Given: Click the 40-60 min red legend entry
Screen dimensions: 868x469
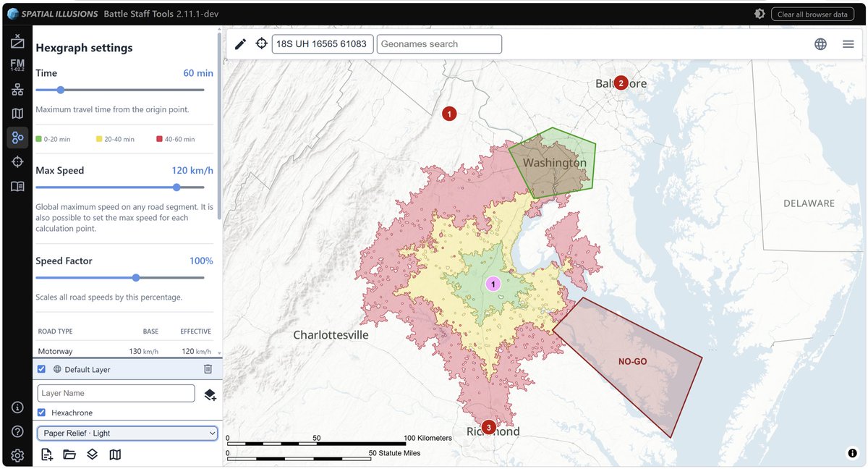Looking at the screenshot, I should pos(176,138).
